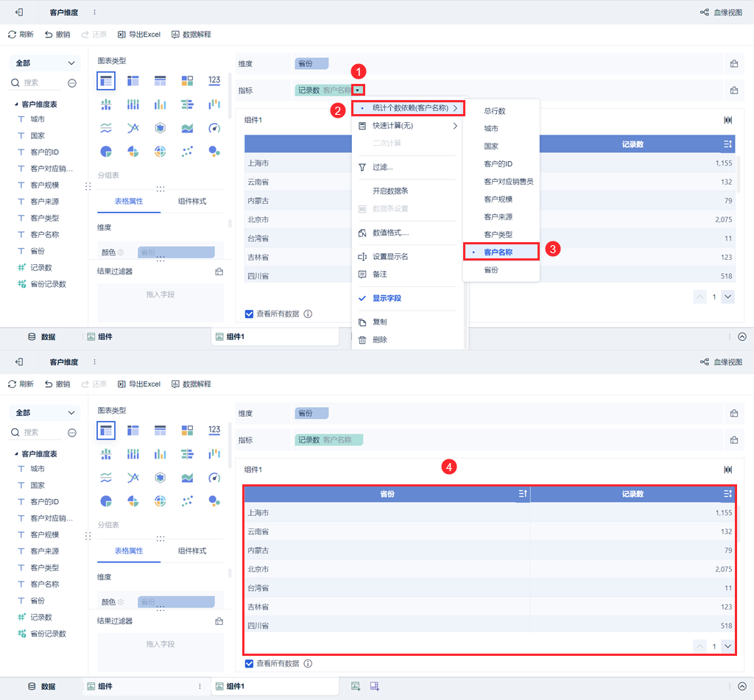Click the trash icon beside 删除

362,340
